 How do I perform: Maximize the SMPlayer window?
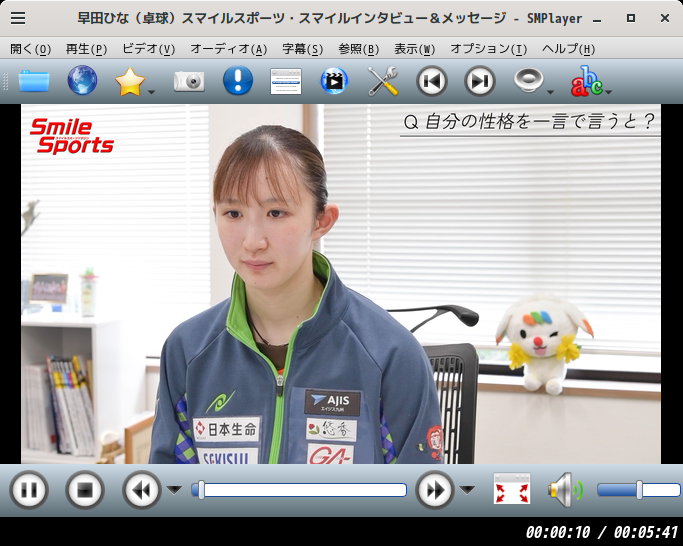[x=630, y=18]
